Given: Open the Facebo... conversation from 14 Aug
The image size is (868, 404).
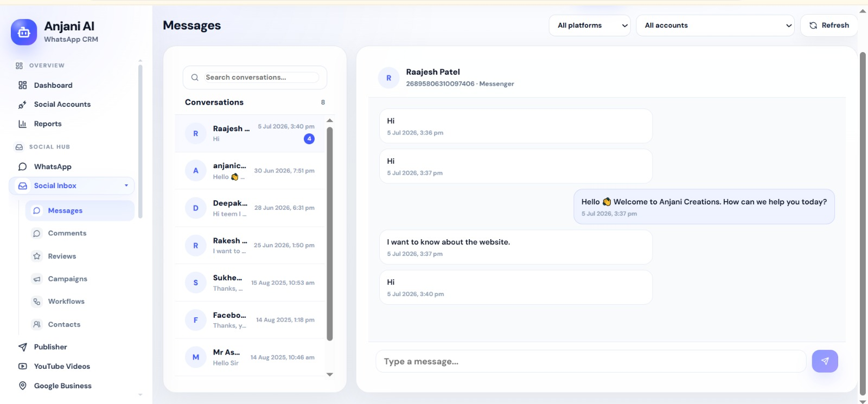Looking at the screenshot, I should [250, 320].
